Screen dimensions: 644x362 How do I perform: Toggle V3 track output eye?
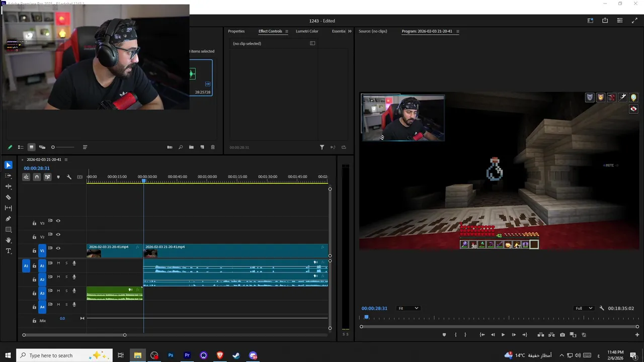coord(58,221)
